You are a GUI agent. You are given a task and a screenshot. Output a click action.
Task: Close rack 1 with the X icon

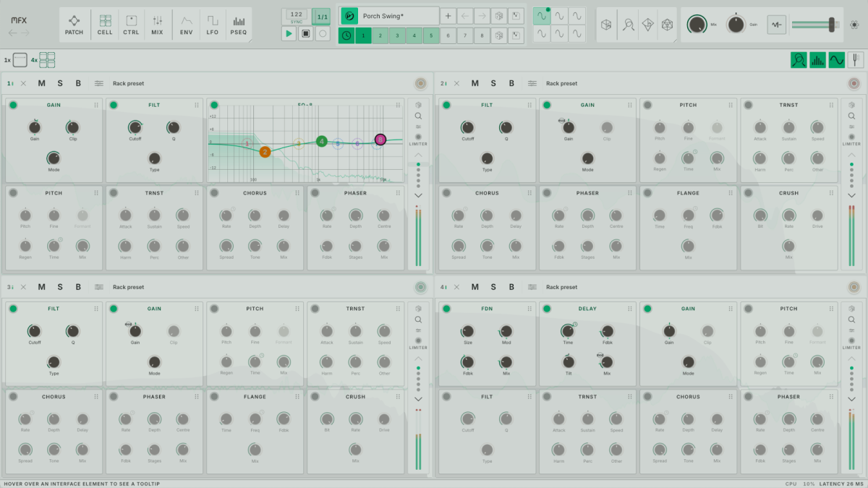tap(23, 83)
